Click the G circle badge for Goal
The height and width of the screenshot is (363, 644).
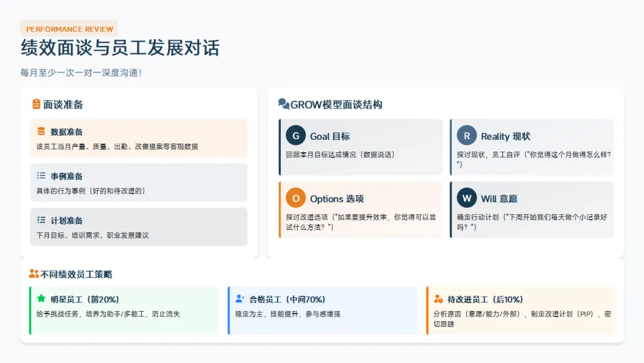[x=296, y=136]
